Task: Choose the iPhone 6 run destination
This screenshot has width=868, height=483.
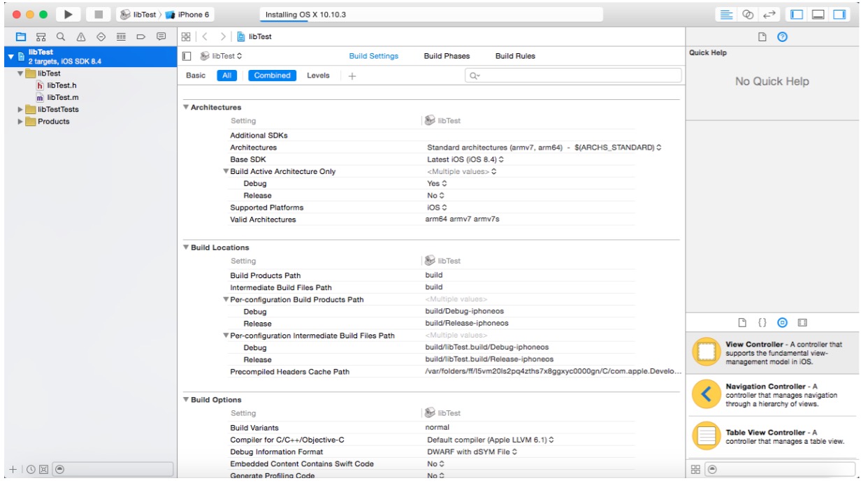Action: coord(189,15)
